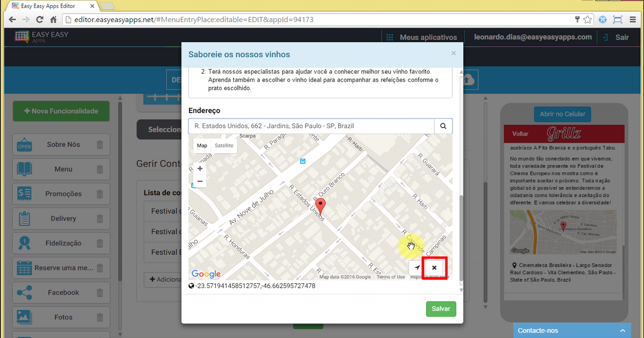644x338 pixels.
Task: Click the browser reload icon
Action: [x=39, y=20]
